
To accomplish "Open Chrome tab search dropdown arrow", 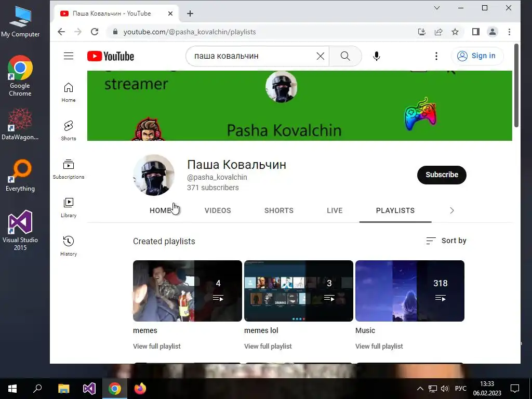I will tap(437, 8).
